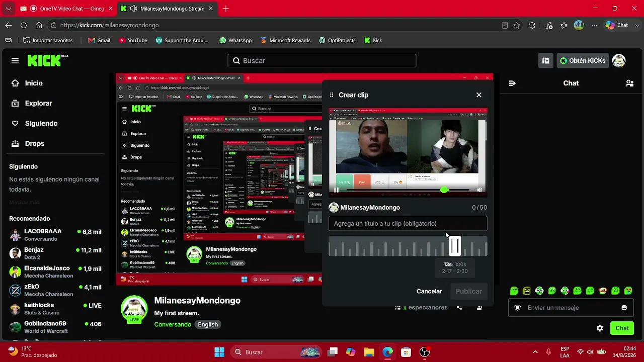Cancel the clip creation
This screenshot has width=644, height=362.
[429, 291]
